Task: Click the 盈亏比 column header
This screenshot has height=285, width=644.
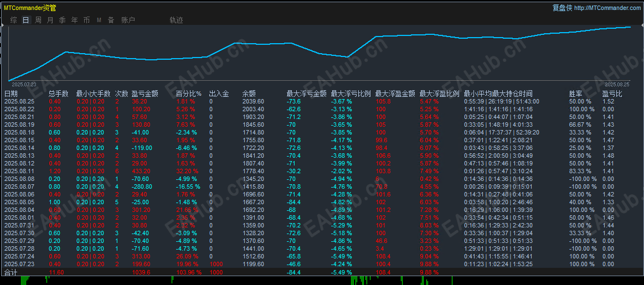Action: [612, 94]
